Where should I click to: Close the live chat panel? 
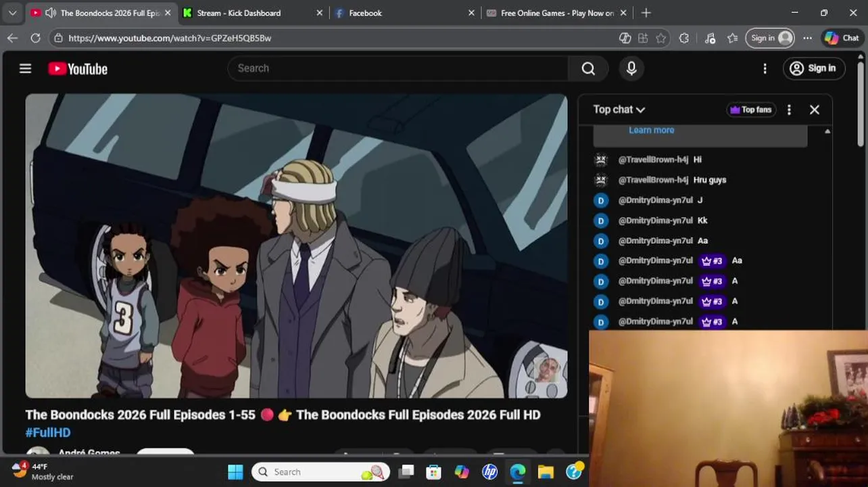815,110
